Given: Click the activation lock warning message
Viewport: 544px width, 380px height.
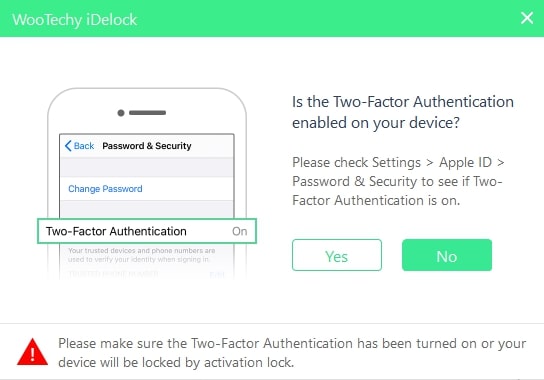Looking at the screenshot, I should [292, 353].
